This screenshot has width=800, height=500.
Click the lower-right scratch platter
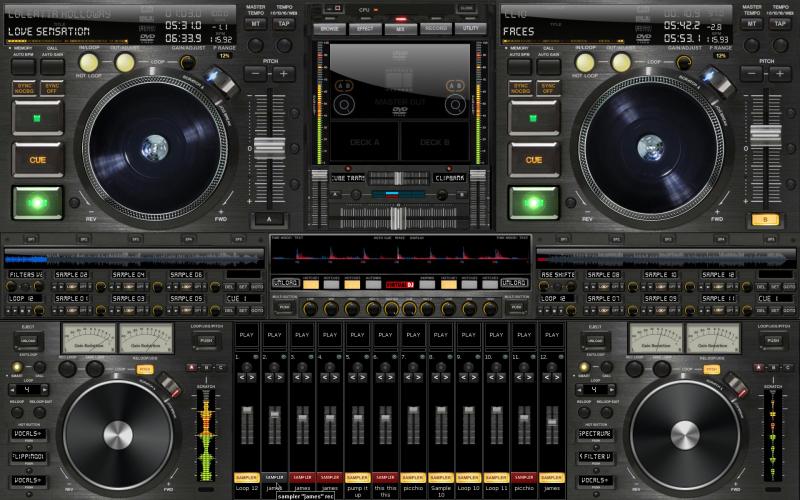tap(685, 435)
